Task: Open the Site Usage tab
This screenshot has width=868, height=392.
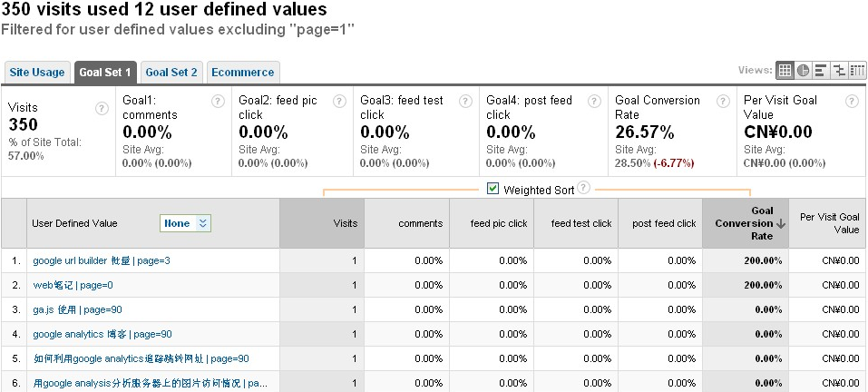Action: tap(37, 72)
